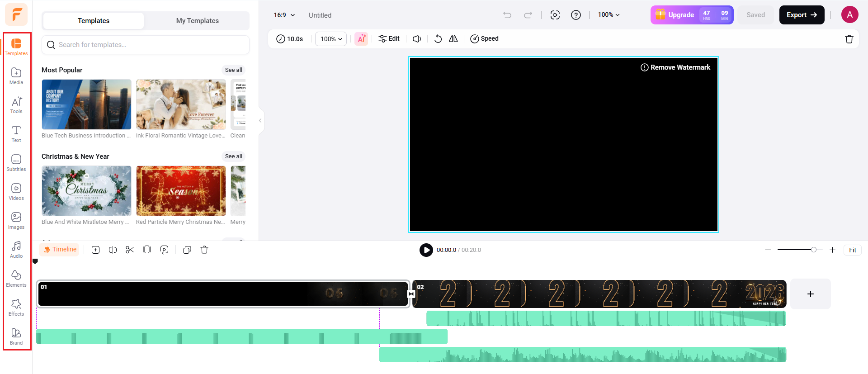Screen dimensions: 868x374
Task: Redo the last action
Action: point(528,15)
